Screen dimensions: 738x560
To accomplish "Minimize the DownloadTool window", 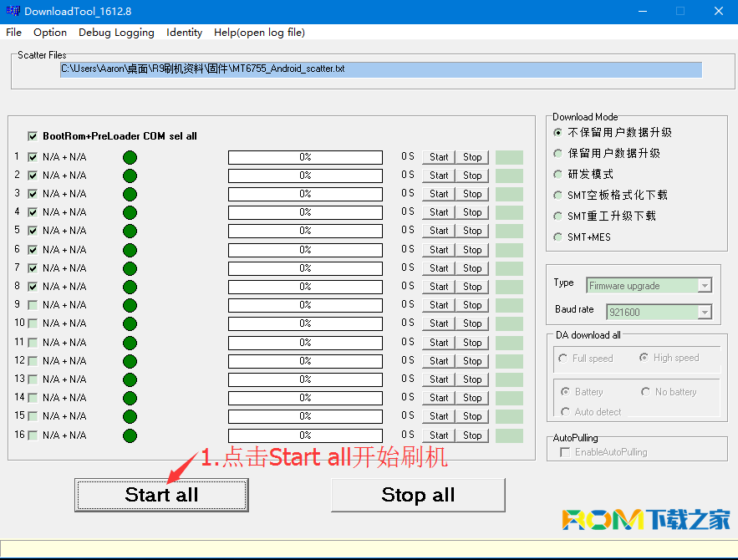I will click(643, 12).
